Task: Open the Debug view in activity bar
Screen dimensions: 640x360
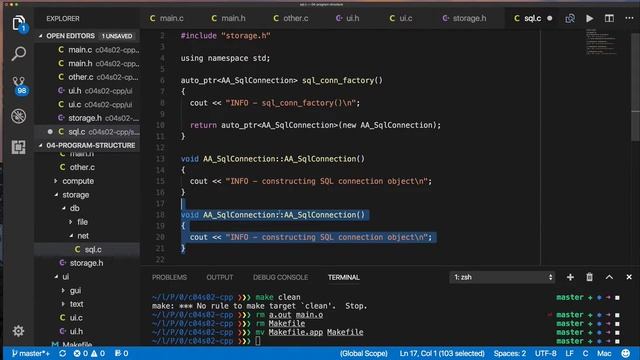Action: (19, 116)
